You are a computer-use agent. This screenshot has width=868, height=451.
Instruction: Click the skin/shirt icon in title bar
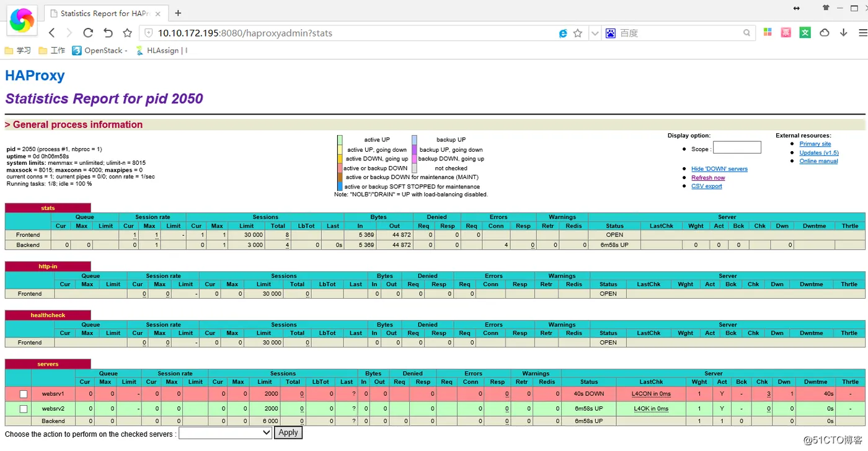(x=826, y=8)
